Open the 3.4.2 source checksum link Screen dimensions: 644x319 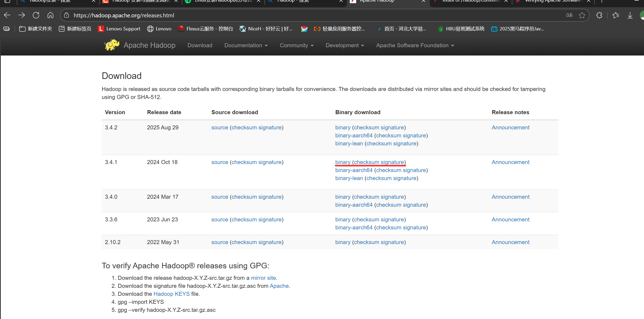[244, 127]
